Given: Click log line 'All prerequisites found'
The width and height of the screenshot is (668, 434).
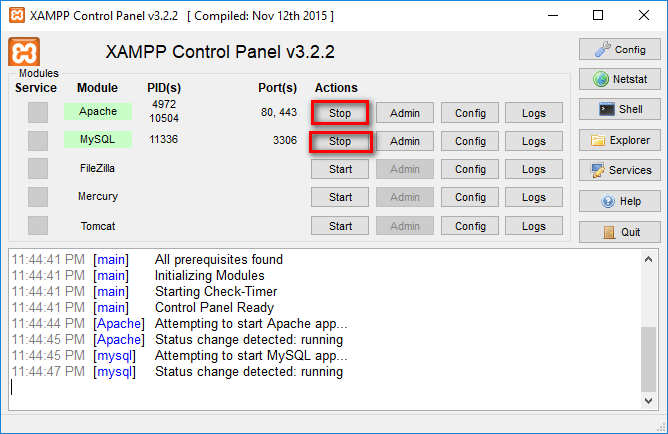Looking at the screenshot, I should pos(219,259).
